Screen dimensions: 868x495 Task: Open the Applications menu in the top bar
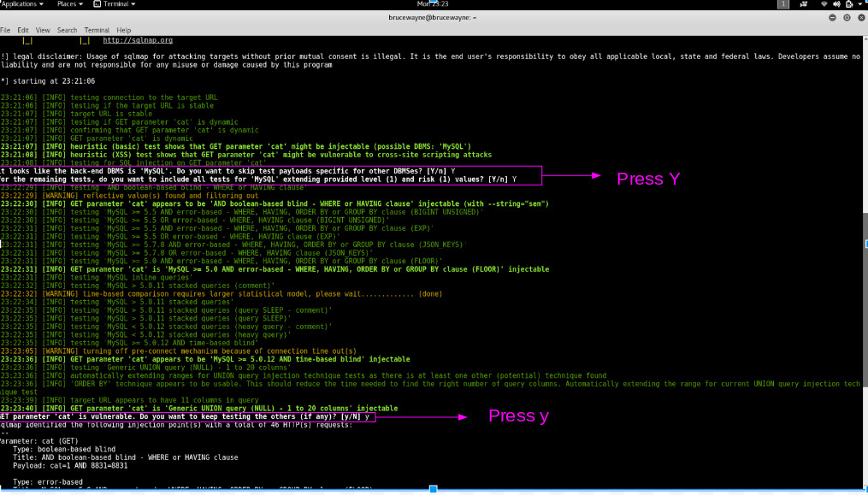click(21, 4)
